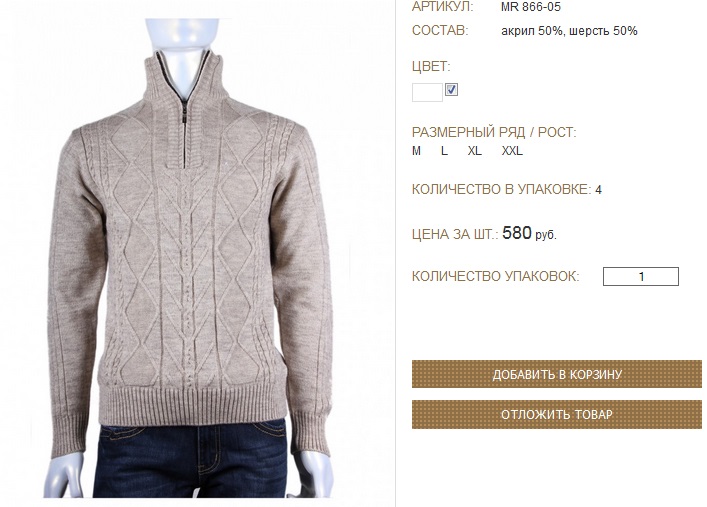Choose size L
Viewport: 707px width, 507px height.
tap(445, 151)
